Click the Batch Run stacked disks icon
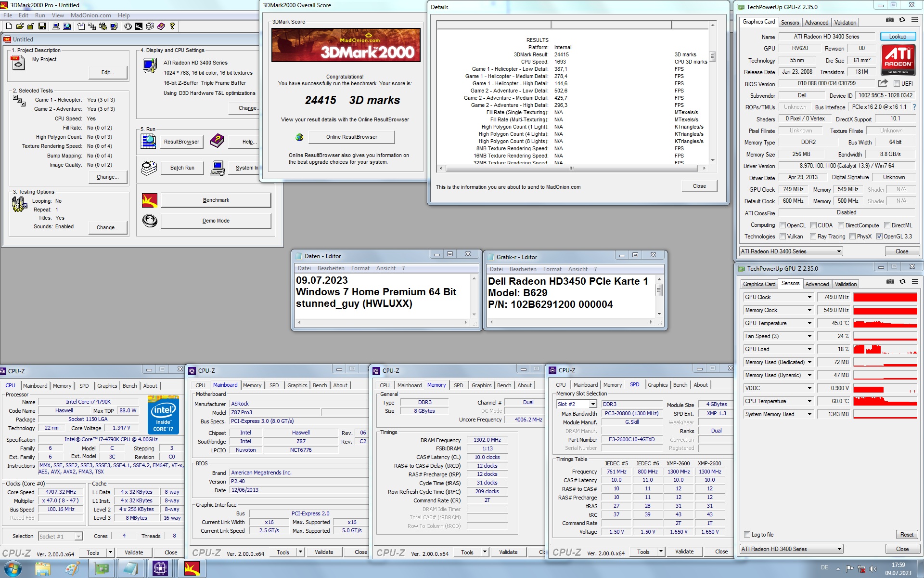This screenshot has width=924, height=578. click(x=149, y=168)
